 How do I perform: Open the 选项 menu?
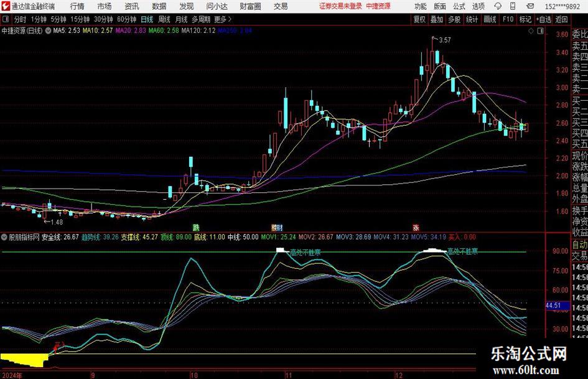pyautogui.click(x=478, y=6)
